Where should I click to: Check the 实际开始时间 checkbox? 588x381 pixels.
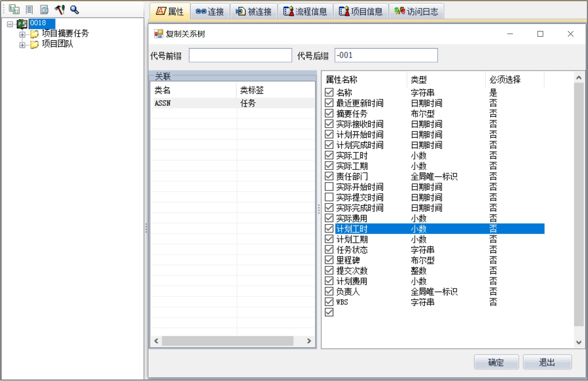pos(329,186)
